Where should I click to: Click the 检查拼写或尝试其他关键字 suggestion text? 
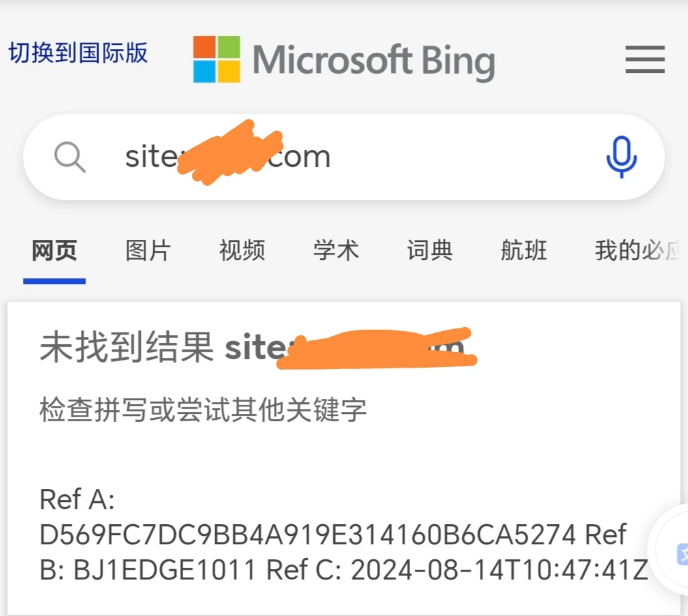[203, 411]
